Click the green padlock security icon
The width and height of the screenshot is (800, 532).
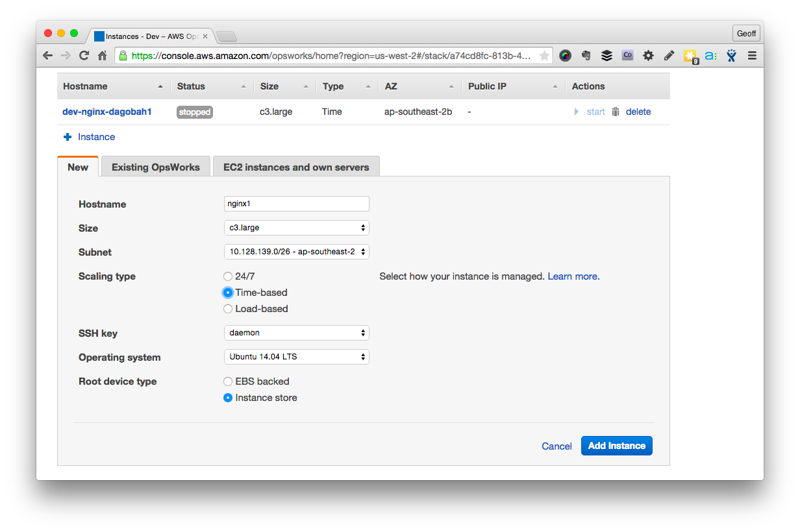coord(123,56)
